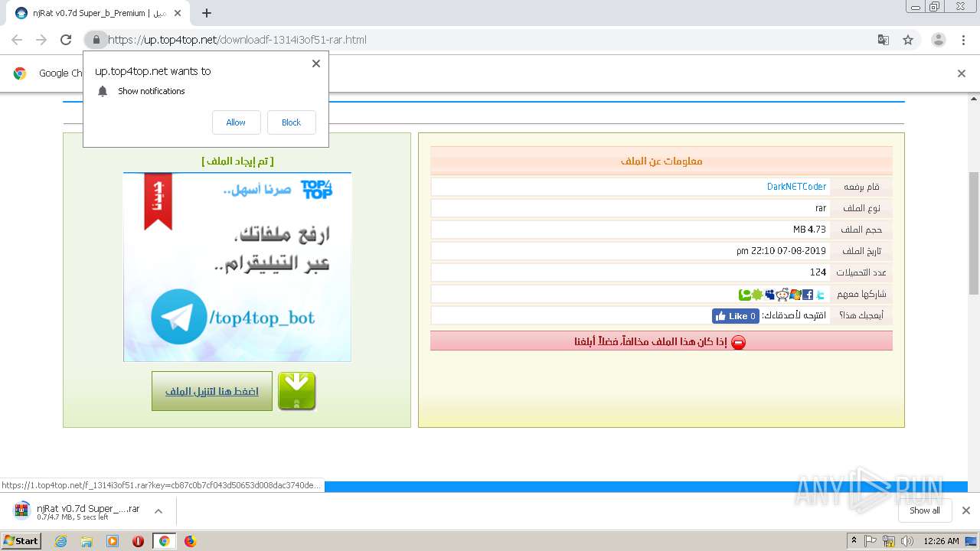
Task: Open a new browser tab
Action: coord(207,13)
